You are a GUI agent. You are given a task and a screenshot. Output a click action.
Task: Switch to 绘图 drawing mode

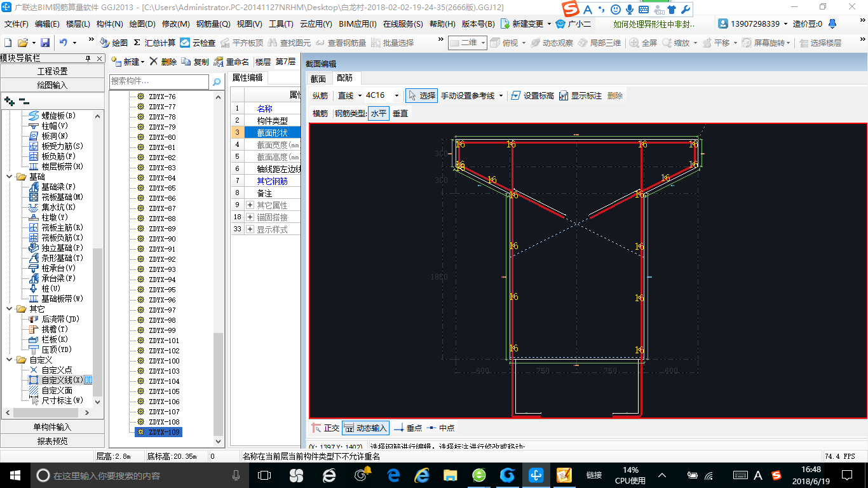[114, 43]
